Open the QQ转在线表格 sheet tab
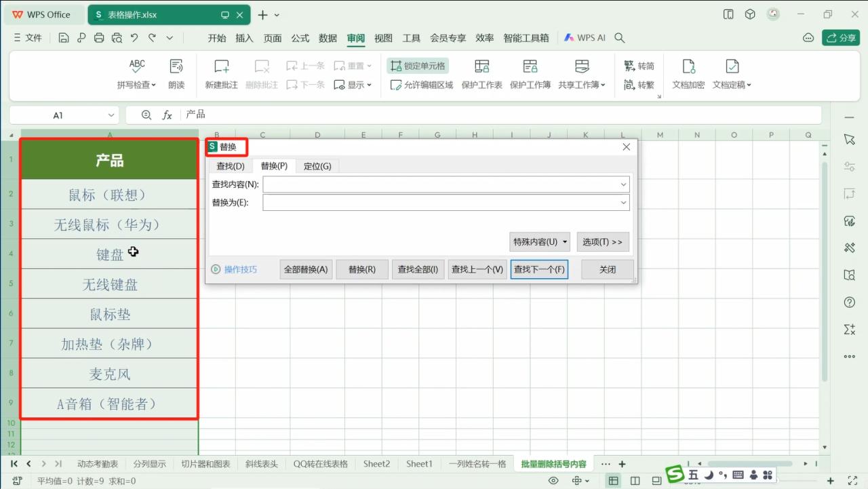 click(321, 464)
